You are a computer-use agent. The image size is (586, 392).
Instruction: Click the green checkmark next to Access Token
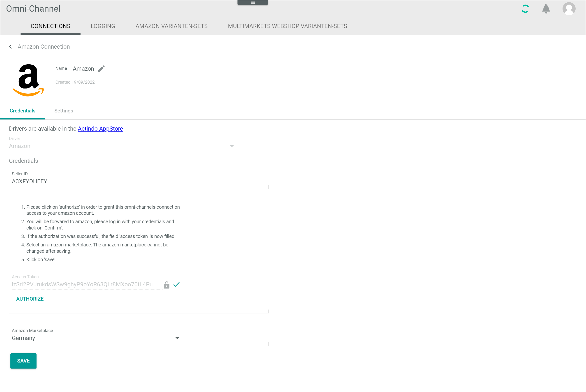pyautogui.click(x=177, y=284)
